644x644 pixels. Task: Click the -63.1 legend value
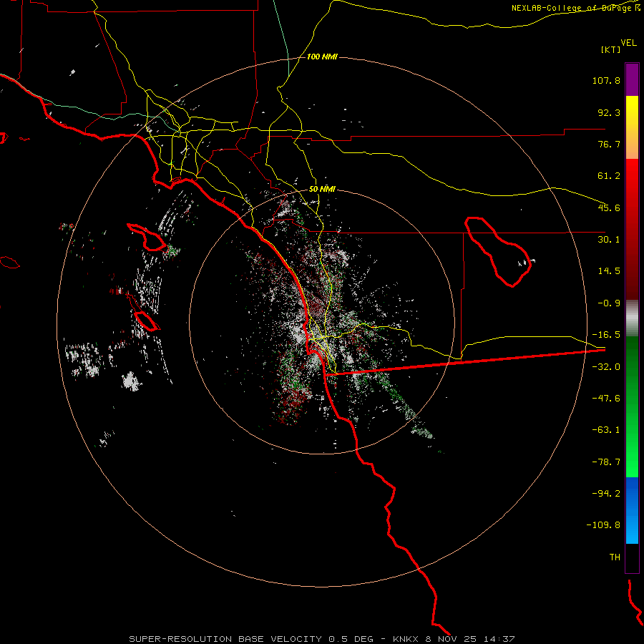[x=606, y=430]
